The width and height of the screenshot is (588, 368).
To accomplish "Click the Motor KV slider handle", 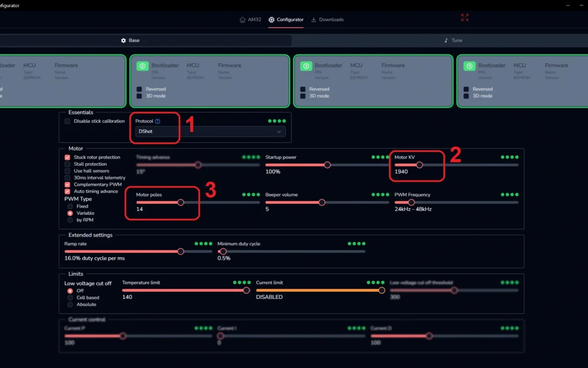I will point(419,165).
